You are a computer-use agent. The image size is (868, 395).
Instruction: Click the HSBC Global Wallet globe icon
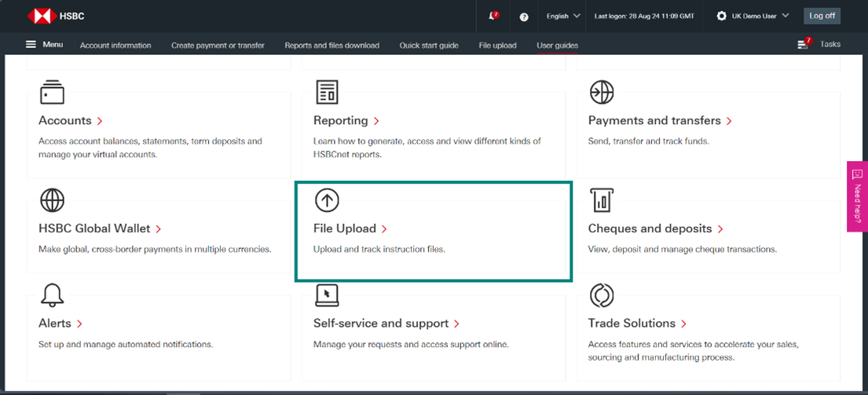point(52,200)
